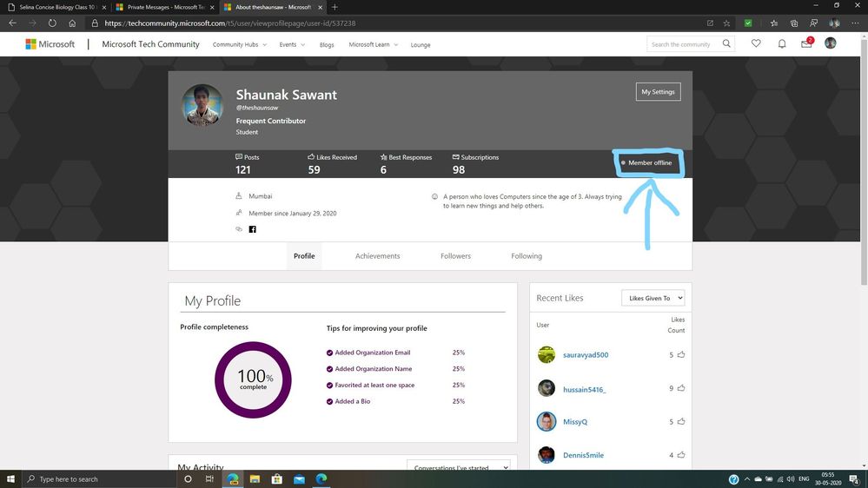Open Task View on taskbar
This screenshot has height=488, width=868.
click(x=209, y=479)
